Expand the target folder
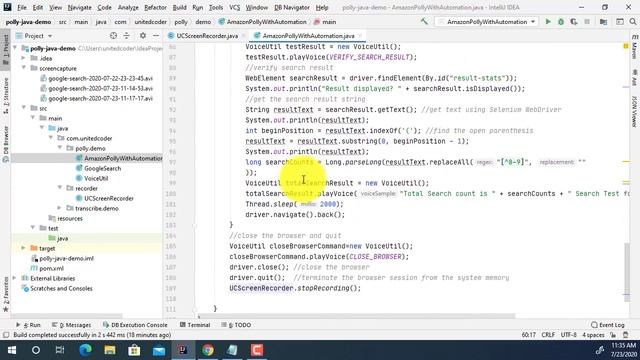The height and width of the screenshot is (360, 640). 24,248
